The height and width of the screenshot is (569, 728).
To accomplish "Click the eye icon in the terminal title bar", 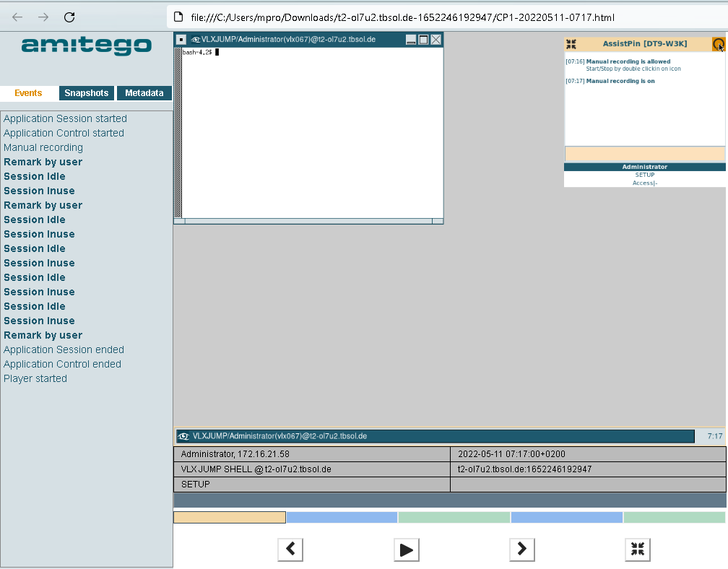I will (195, 40).
